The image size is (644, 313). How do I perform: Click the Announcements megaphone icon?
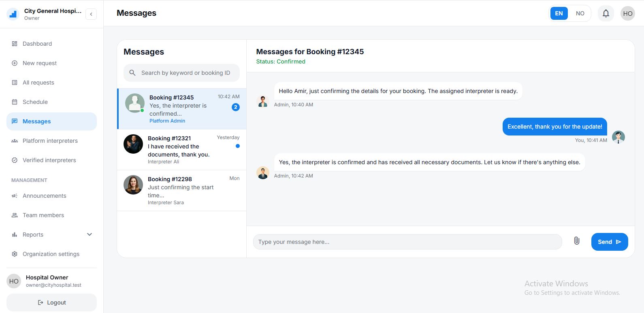tap(15, 196)
